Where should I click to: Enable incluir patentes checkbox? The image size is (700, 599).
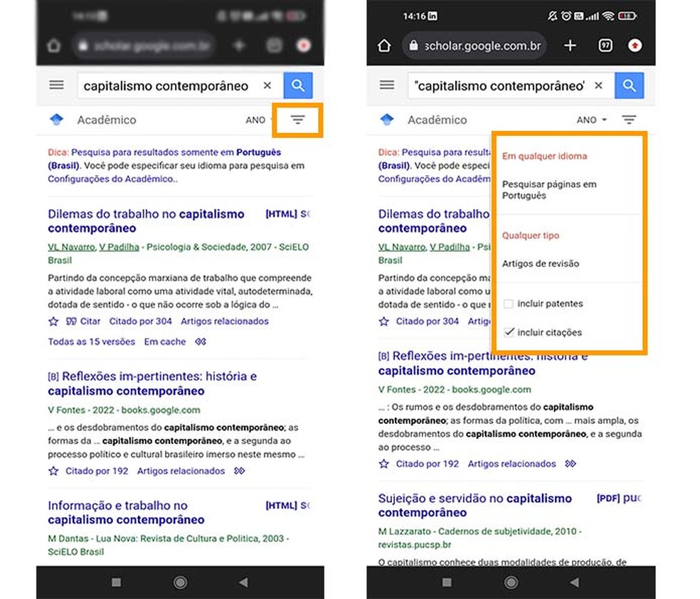509,304
